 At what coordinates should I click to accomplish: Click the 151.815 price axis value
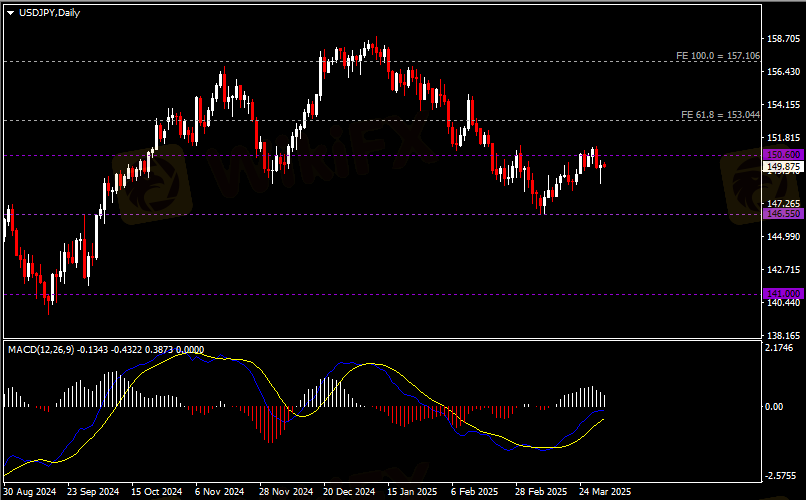783,138
